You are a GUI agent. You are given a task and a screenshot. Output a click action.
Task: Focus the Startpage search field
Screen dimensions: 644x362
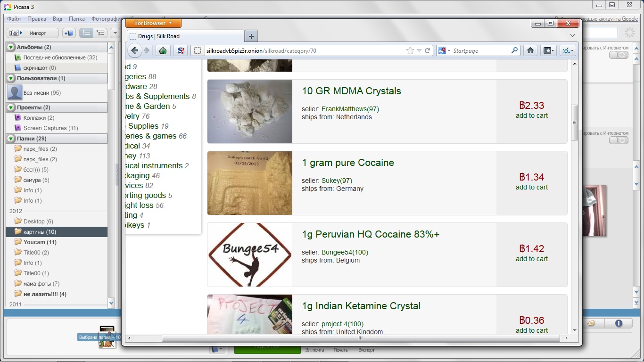pos(481,50)
